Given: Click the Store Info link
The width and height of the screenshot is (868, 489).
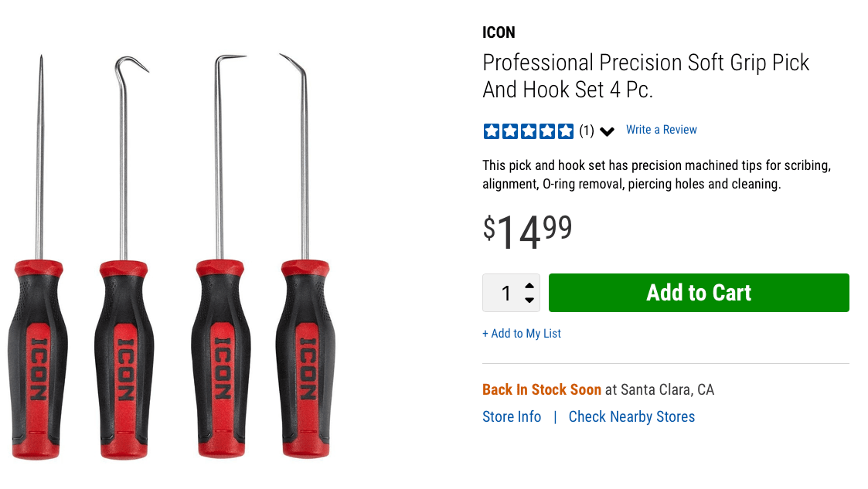Looking at the screenshot, I should tap(511, 416).
